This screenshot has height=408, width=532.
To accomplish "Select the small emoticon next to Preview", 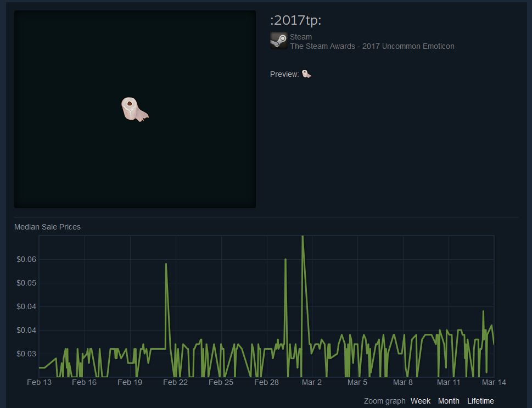I will 306,73.
